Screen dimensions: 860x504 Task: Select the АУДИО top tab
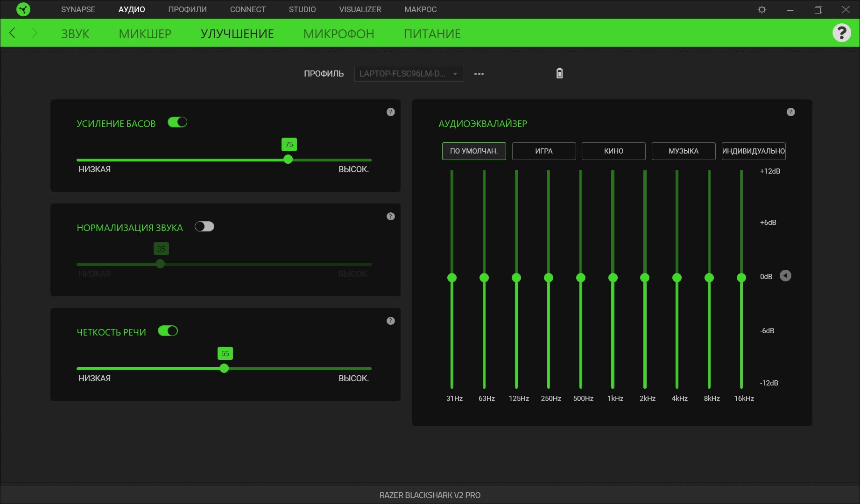[132, 9]
